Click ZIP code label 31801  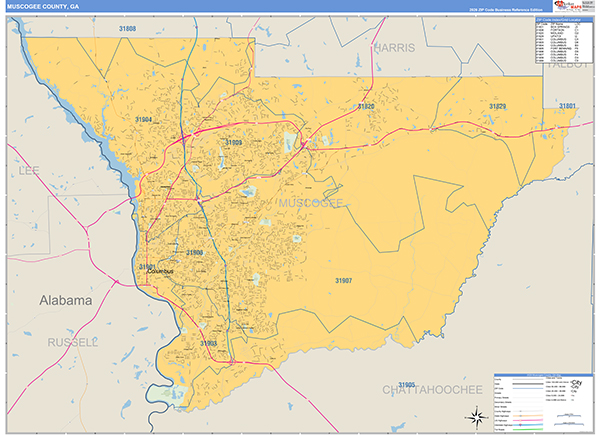pyautogui.click(x=567, y=106)
